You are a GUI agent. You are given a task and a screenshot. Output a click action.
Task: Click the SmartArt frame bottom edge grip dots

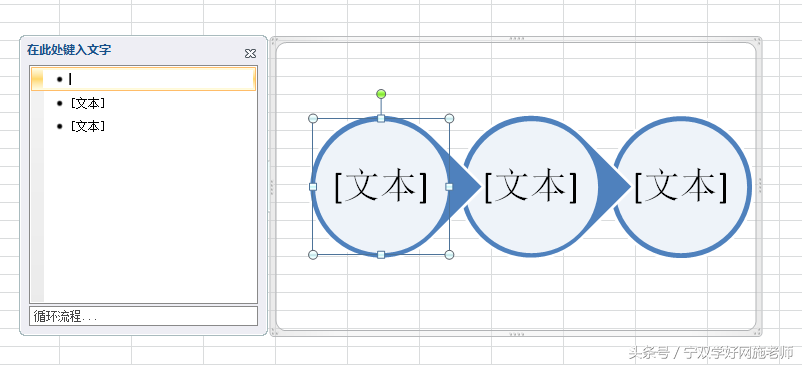[x=517, y=334]
